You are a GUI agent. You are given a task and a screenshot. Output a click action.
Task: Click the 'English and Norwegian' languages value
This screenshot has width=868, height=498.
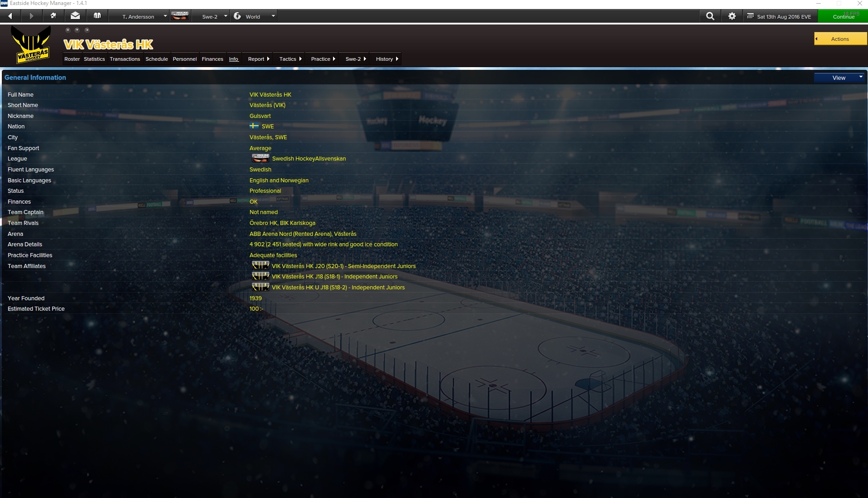coord(279,180)
